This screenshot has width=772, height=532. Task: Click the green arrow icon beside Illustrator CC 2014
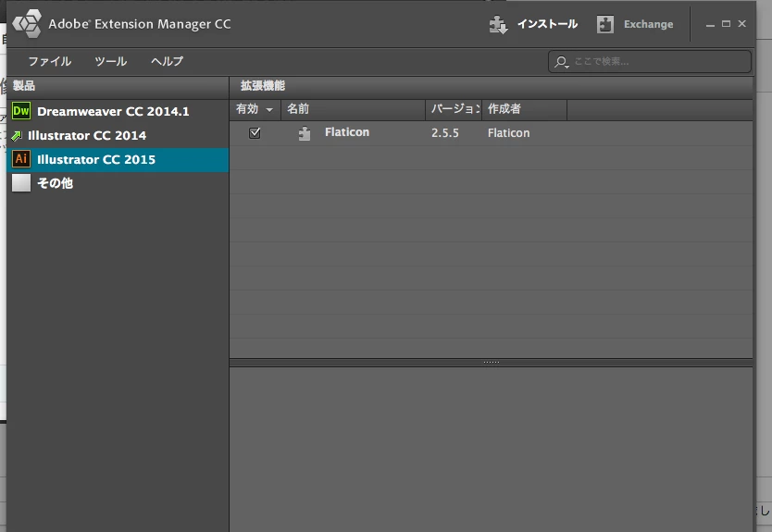click(x=17, y=136)
